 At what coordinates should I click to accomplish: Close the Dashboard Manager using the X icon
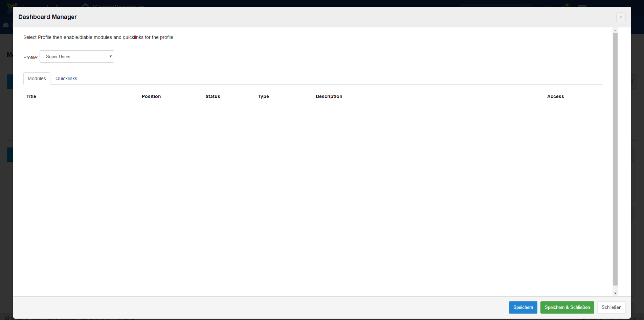pos(621,17)
